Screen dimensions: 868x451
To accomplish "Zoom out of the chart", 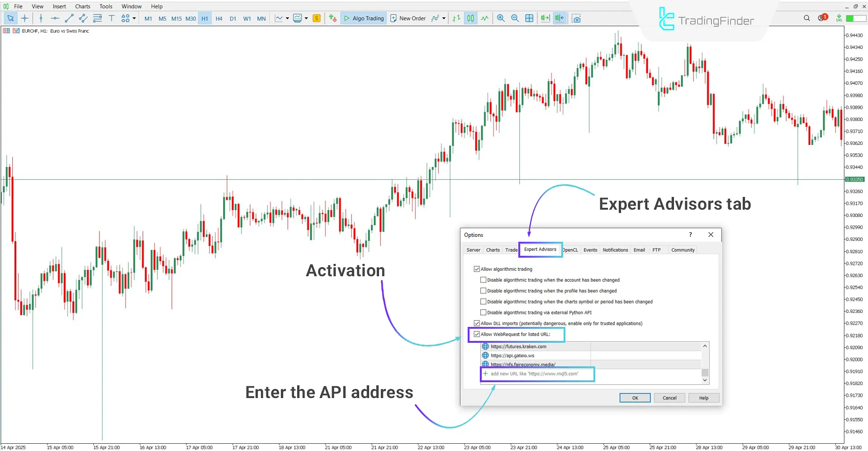I will coord(515,19).
